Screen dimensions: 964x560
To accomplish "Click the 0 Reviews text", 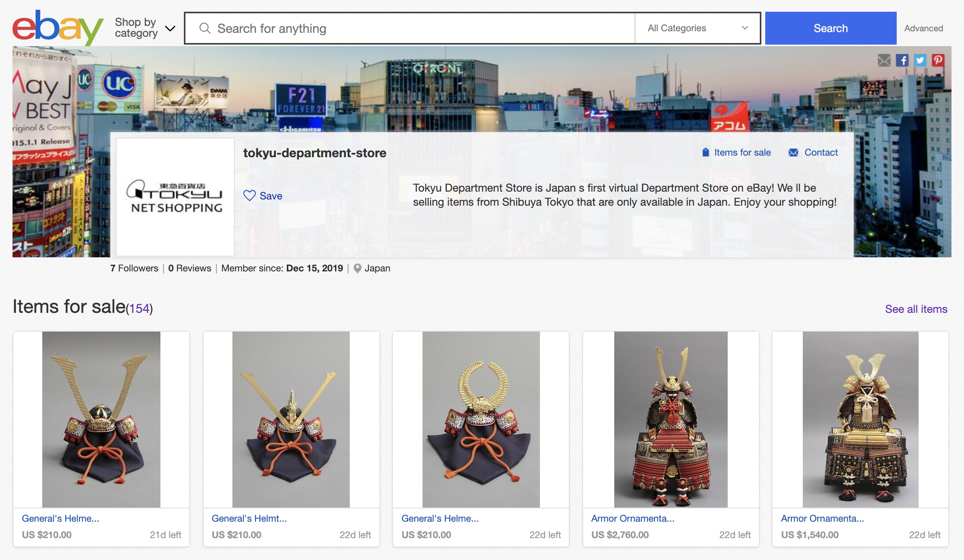I will (x=190, y=268).
